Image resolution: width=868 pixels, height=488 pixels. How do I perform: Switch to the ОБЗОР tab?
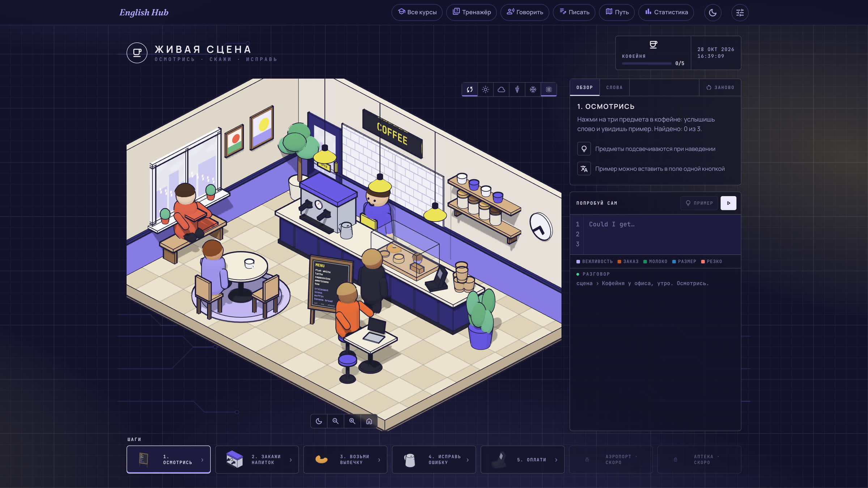click(584, 87)
